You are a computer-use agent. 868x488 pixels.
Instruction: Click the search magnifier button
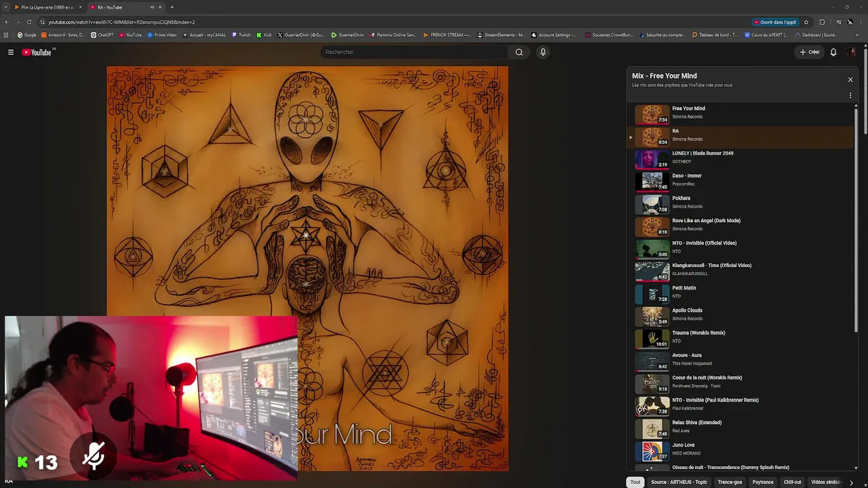click(x=519, y=52)
